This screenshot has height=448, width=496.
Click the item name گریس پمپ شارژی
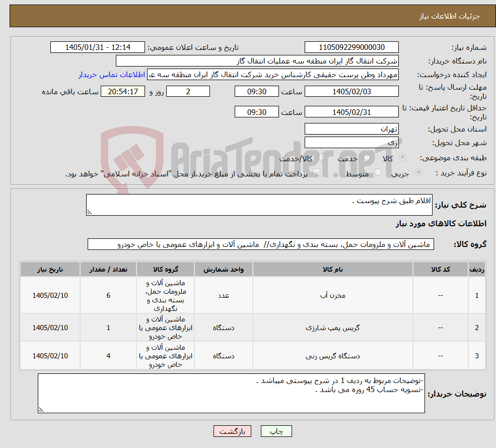point(333,328)
